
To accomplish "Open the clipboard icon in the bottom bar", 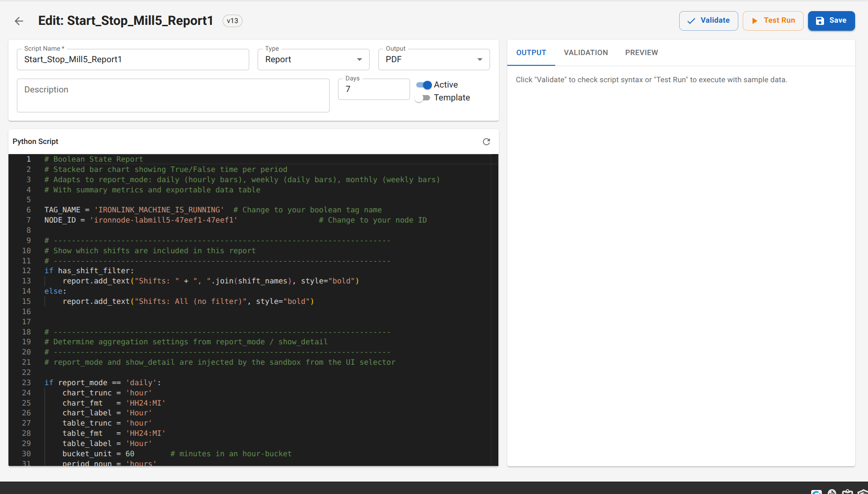I will point(848,492).
